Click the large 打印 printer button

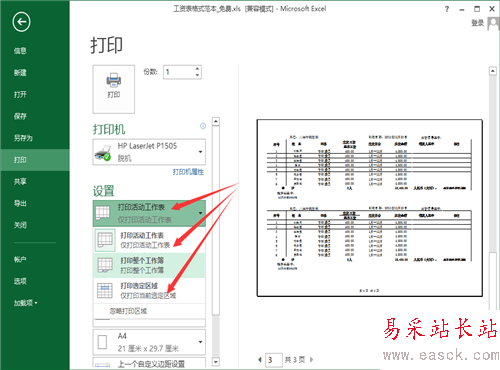[114, 89]
